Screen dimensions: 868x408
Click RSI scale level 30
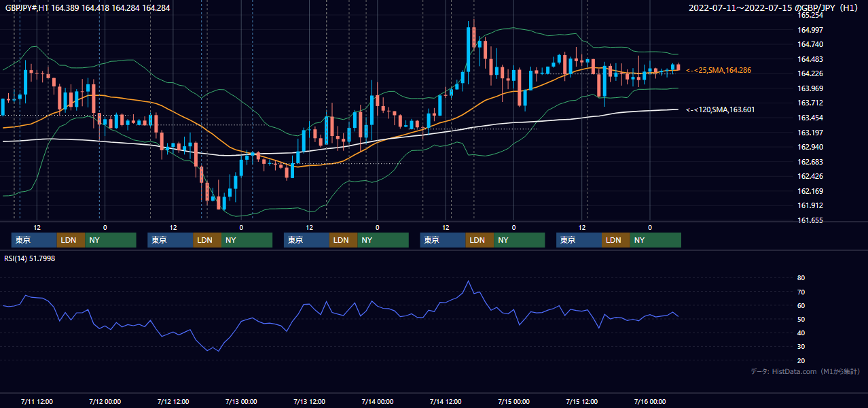pos(801,347)
